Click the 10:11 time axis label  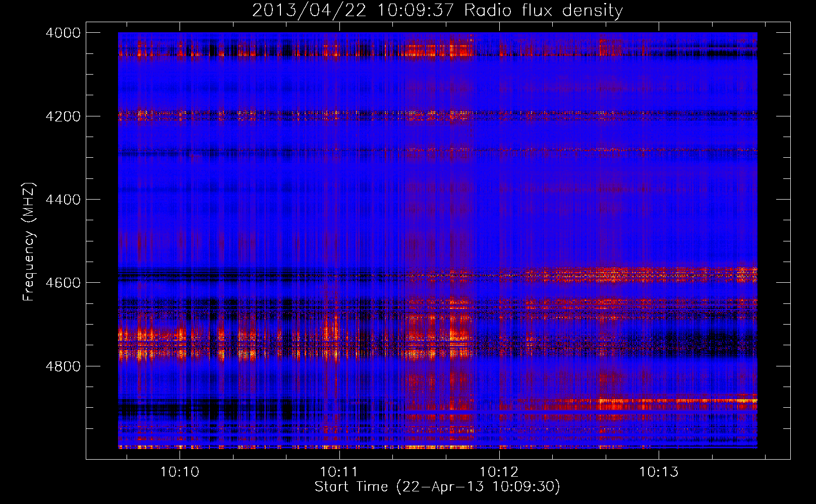point(339,472)
